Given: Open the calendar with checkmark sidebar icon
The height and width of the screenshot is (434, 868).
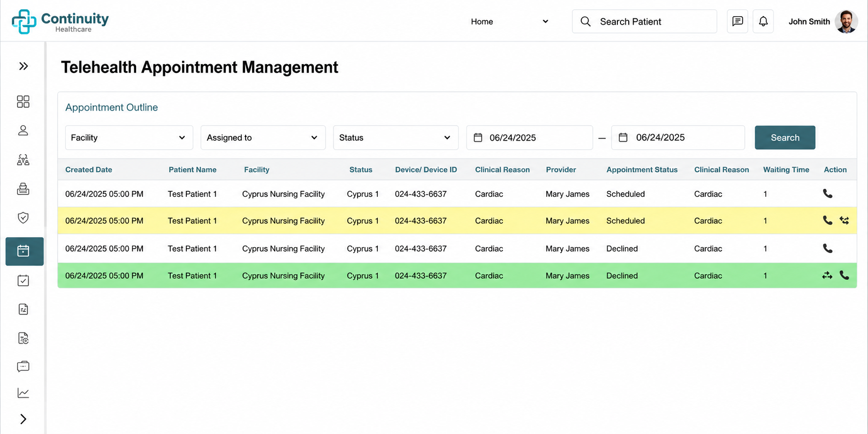Looking at the screenshot, I should 23,280.
